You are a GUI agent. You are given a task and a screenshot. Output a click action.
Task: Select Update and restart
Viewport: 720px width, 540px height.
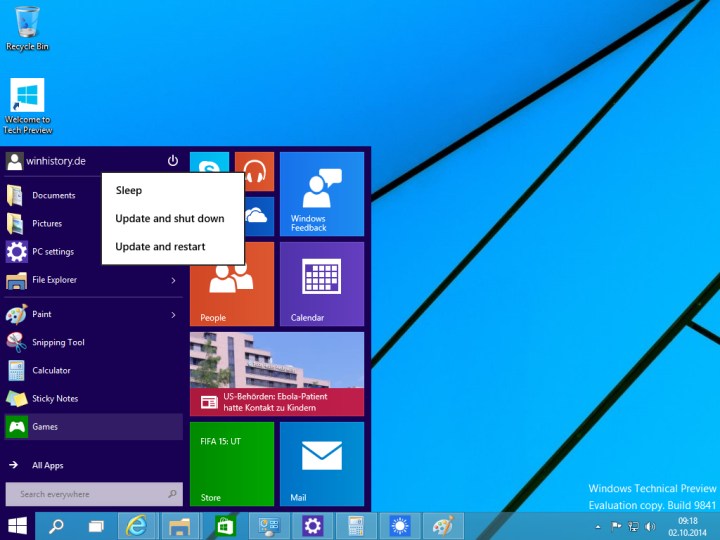pyautogui.click(x=173, y=247)
